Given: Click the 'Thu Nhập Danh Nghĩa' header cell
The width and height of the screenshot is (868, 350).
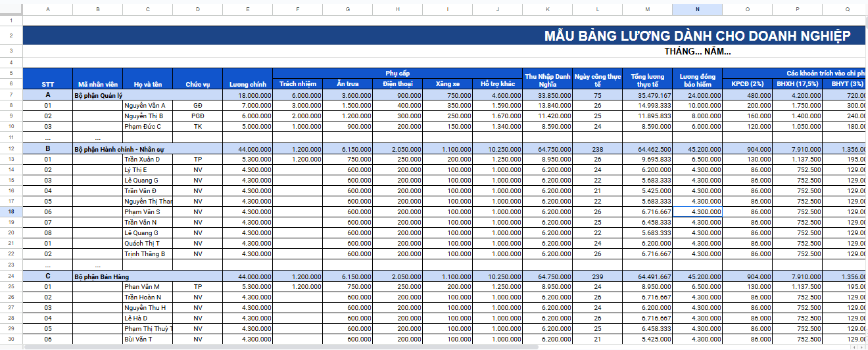Looking at the screenshot, I should tap(547, 79).
